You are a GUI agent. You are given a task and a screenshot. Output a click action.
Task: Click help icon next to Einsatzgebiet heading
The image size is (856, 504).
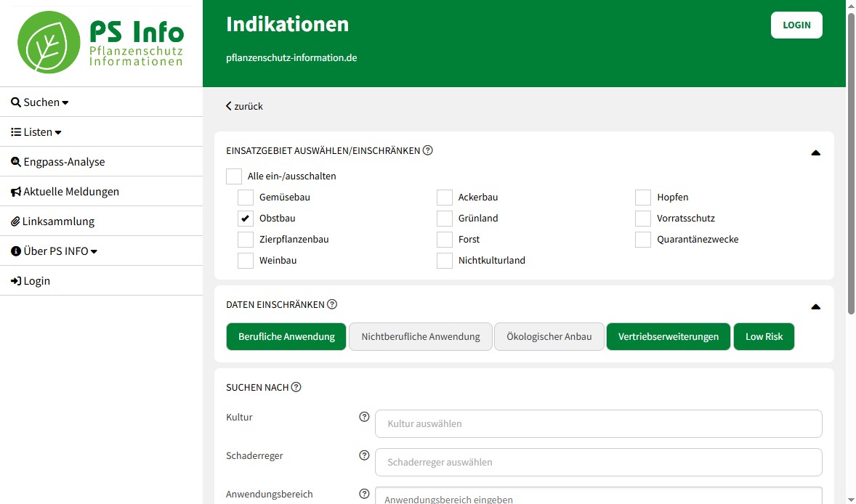coord(428,150)
